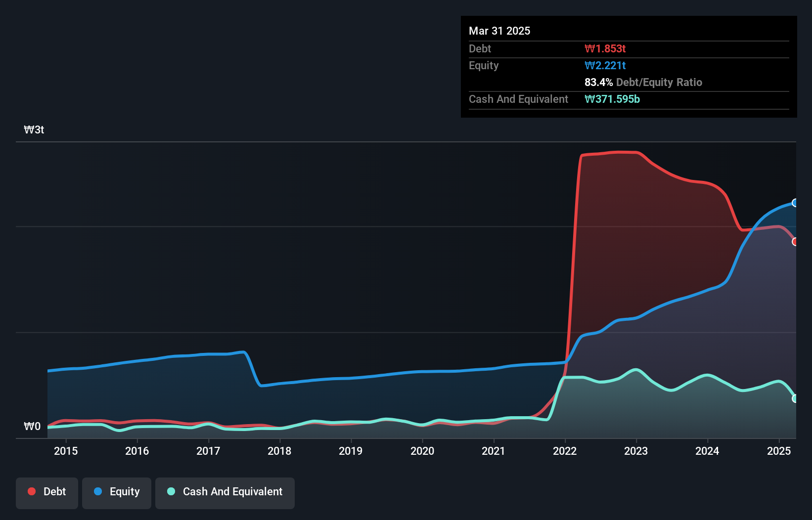Image resolution: width=812 pixels, height=520 pixels.
Task: Select the red Debt endpoint marker on the chart
Action: (795, 242)
